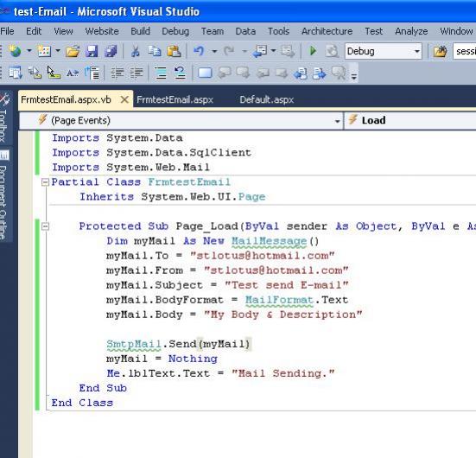The width and height of the screenshot is (476, 458).
Task: Open the Debug configuration dropdown
Action: tap(384, 51)
